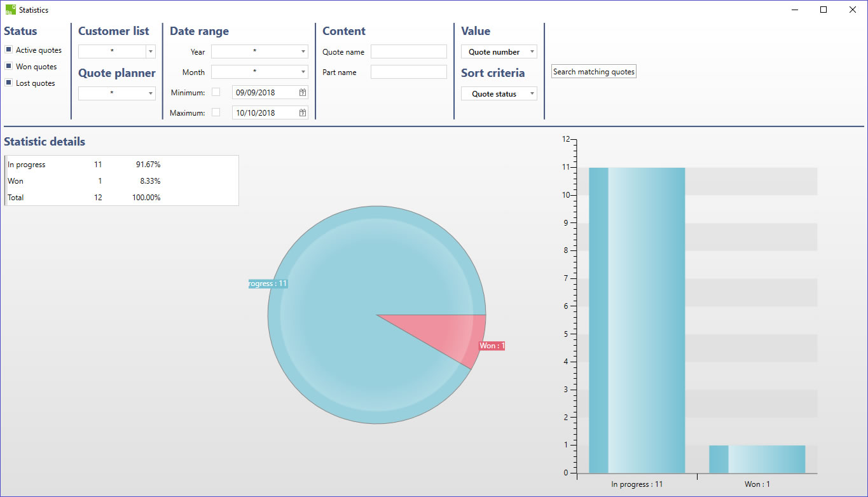Click the Part name text field
This screenshot has width=868, height=497.
pos(409,72)
